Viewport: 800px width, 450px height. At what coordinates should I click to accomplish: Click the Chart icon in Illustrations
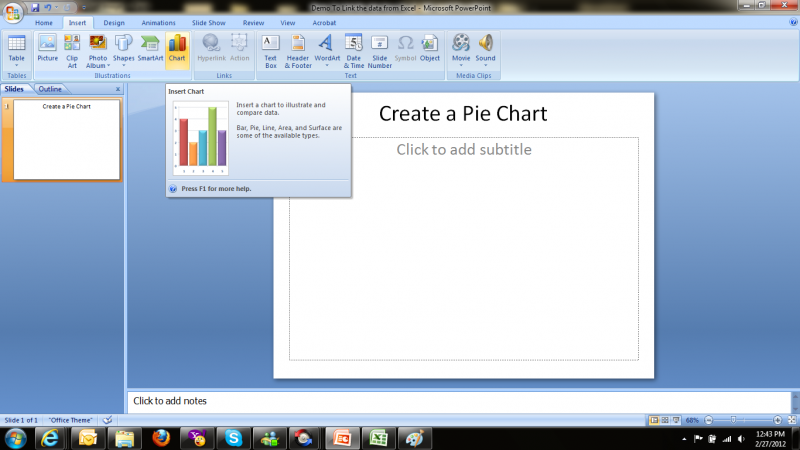[x=177, y=48]
